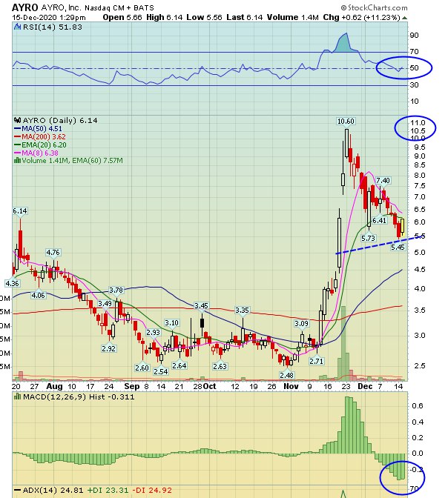Click the Sep label on date axis

(x=132, y=386)
